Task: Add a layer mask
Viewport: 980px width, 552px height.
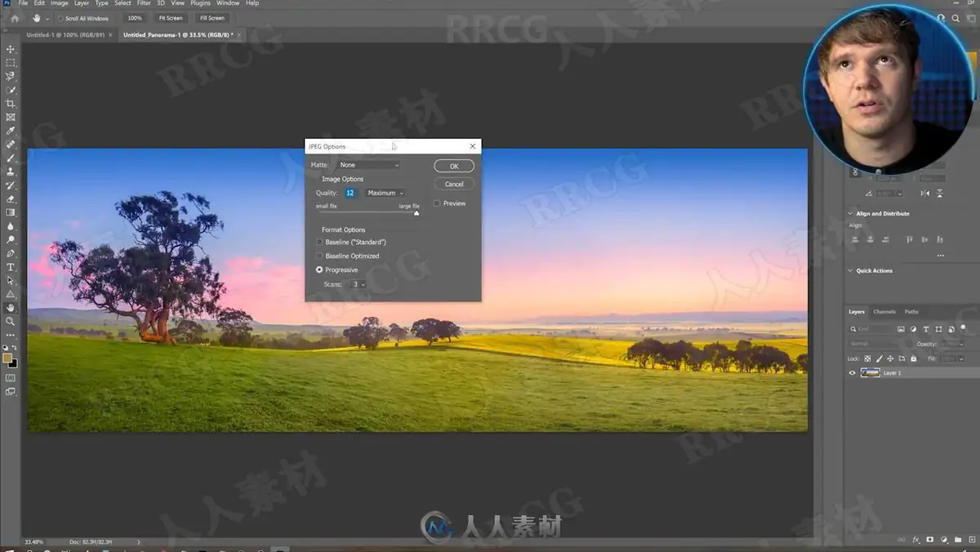Action: 930,539
